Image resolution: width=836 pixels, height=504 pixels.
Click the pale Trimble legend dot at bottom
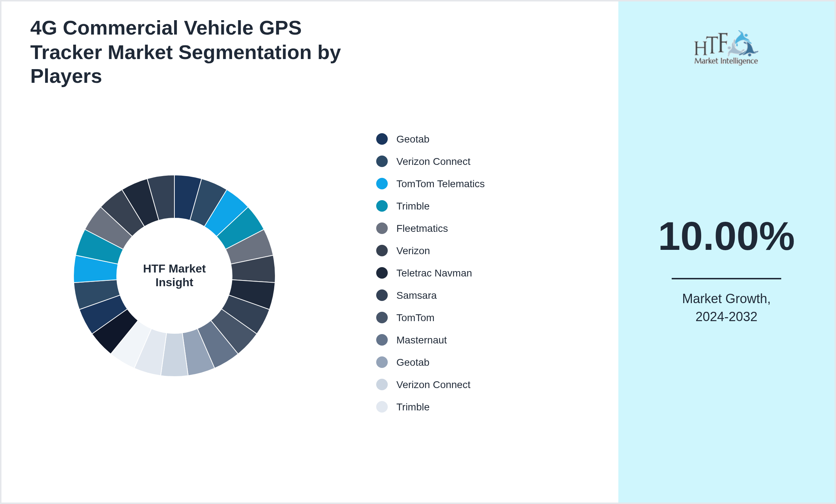[x=382, y=407]
